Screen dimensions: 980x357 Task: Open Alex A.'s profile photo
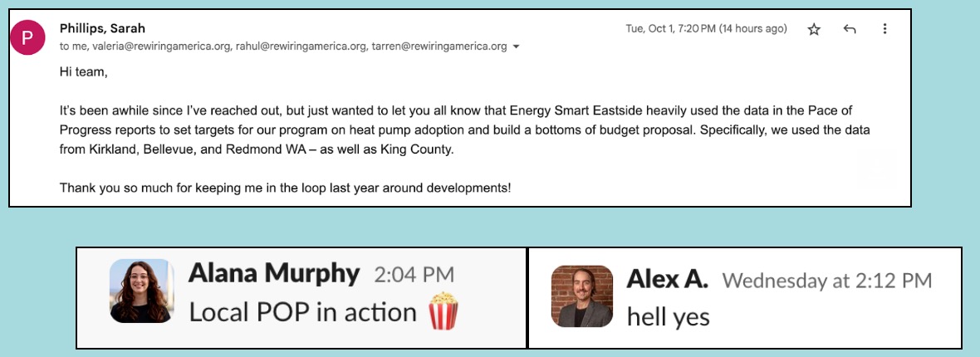point(582,296)
